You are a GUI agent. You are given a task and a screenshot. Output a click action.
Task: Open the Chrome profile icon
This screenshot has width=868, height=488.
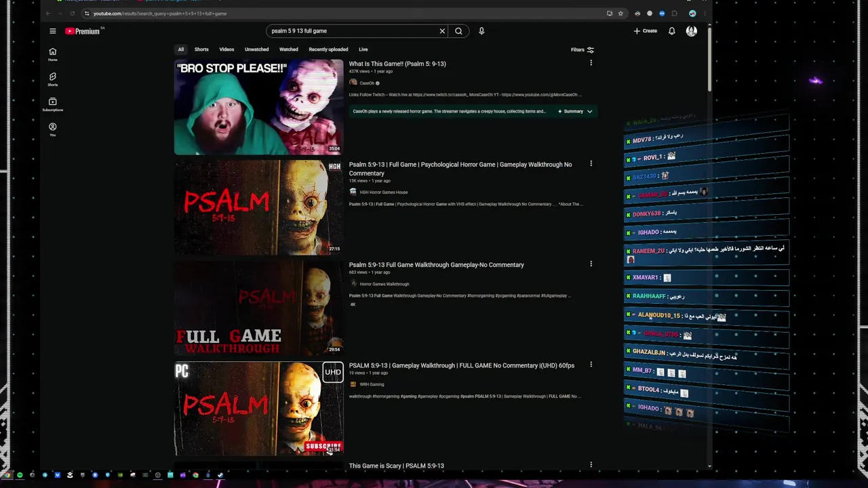pos(692,14)
